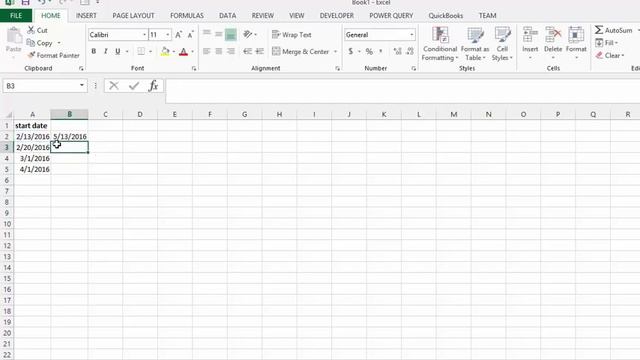Click the Copy icon

31,42
